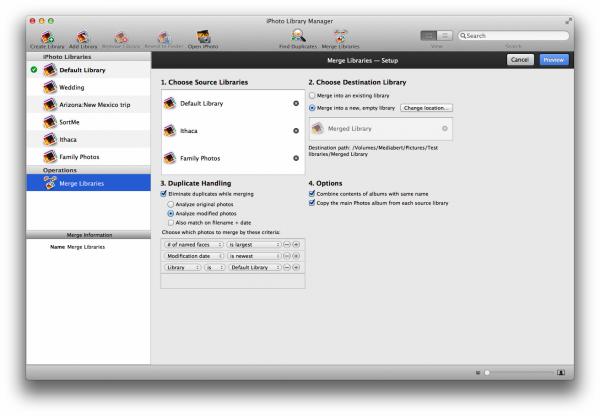Click the Open iPhoto toolbar icon
Screen dimensions: 600x416
[203, 39]
